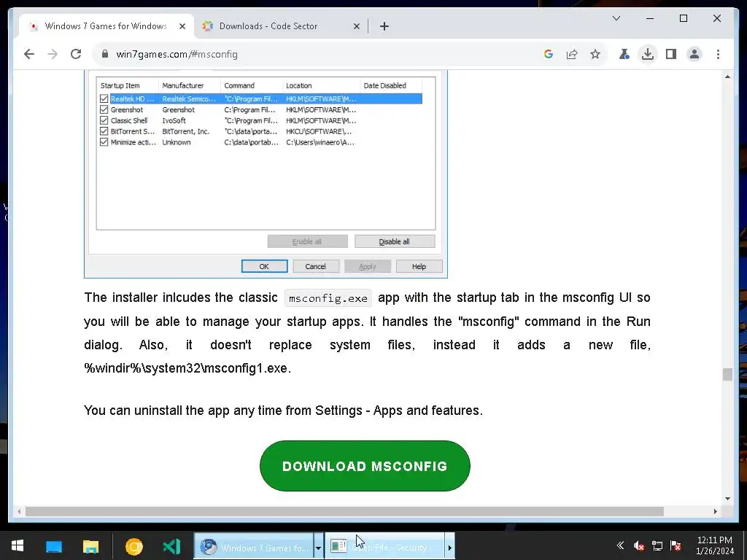Go back to previous page
The image size is (747, 560).
[x=29, y=54]
